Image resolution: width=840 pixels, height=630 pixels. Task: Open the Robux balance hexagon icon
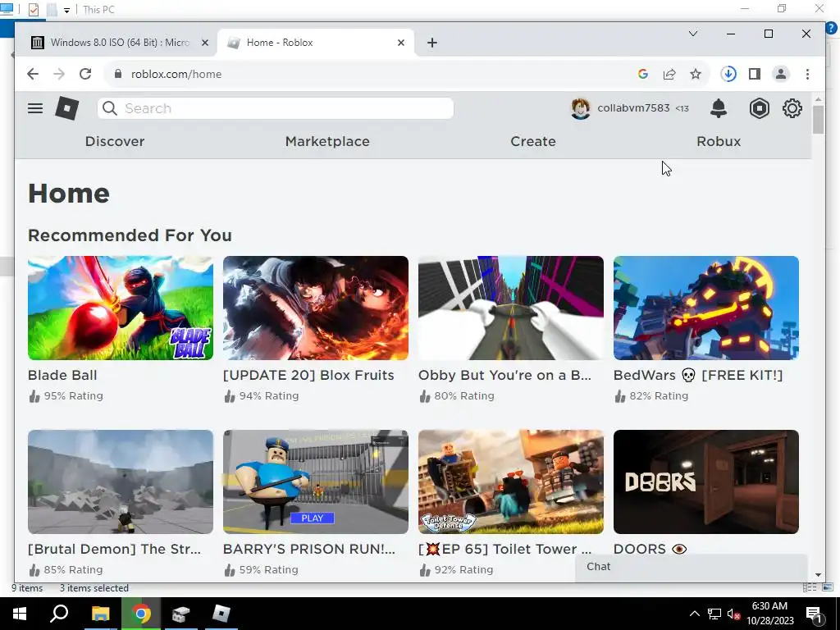(x=759, y=108)
